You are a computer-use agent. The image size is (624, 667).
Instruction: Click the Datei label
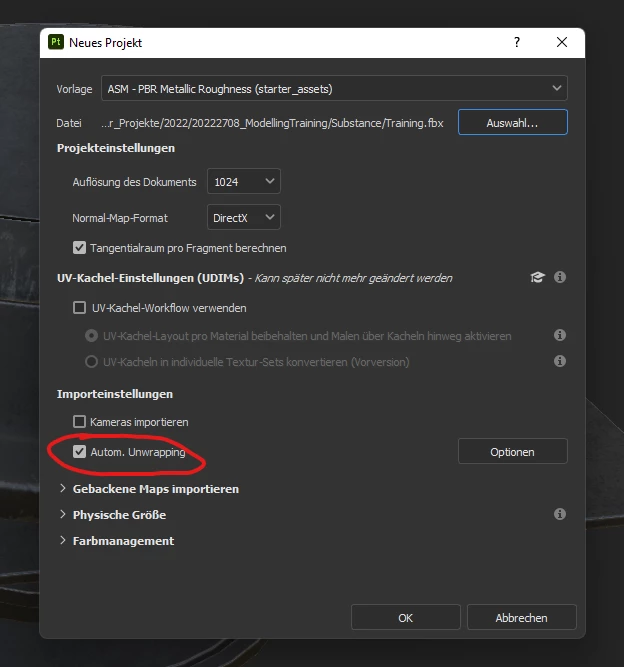[69, 123]
